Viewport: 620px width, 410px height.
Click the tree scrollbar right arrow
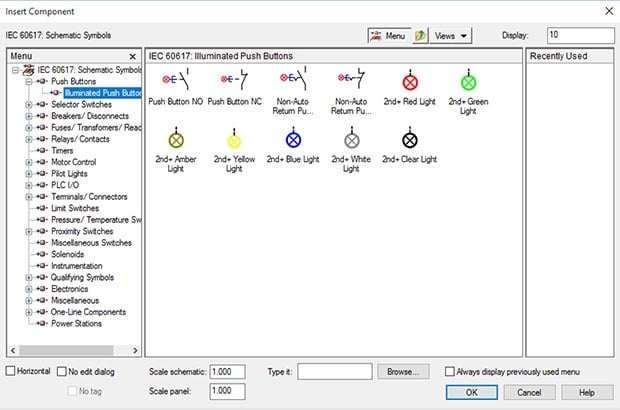pyautogui.click(x=135, y=350)
